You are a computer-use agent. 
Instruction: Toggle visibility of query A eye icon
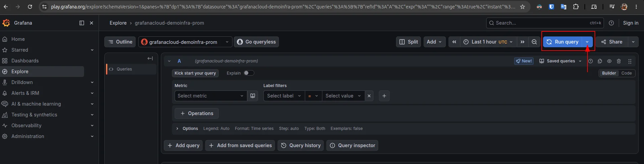(x=609, y=61)
